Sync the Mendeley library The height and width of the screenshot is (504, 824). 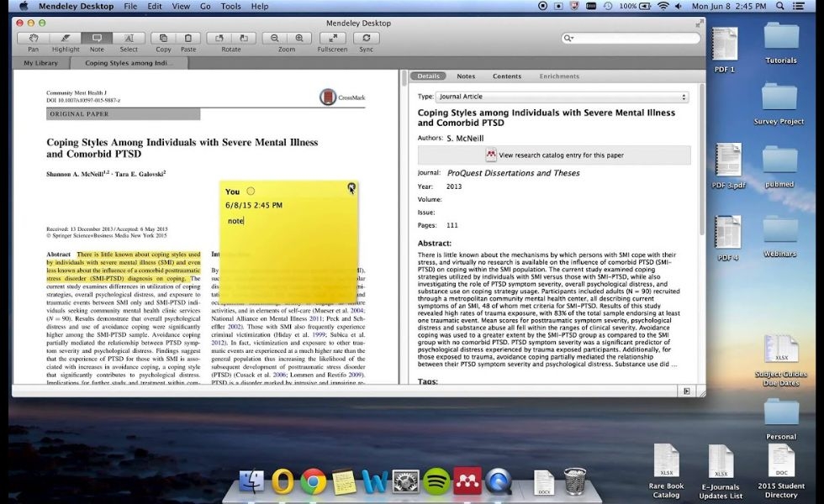click(367, 39)
